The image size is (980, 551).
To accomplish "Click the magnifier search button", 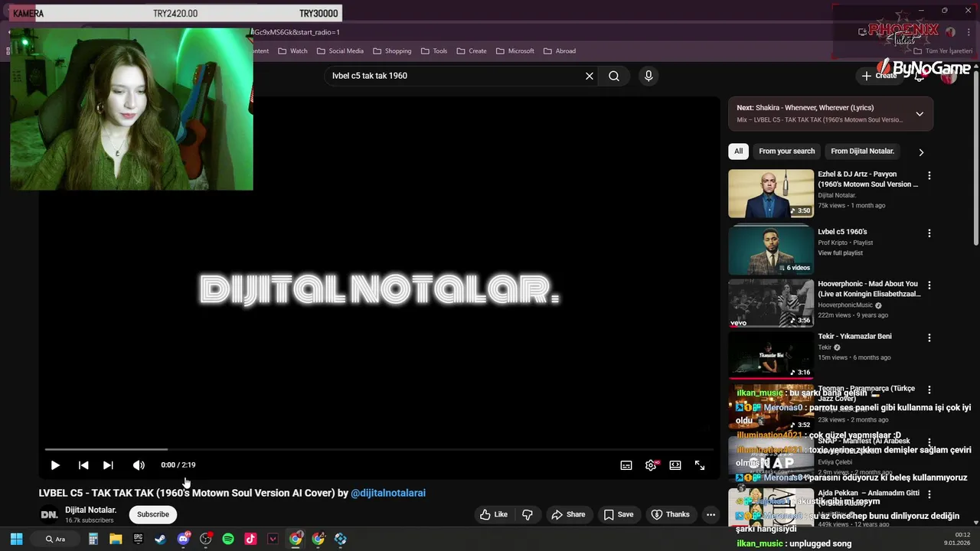I will pos(614,76).
